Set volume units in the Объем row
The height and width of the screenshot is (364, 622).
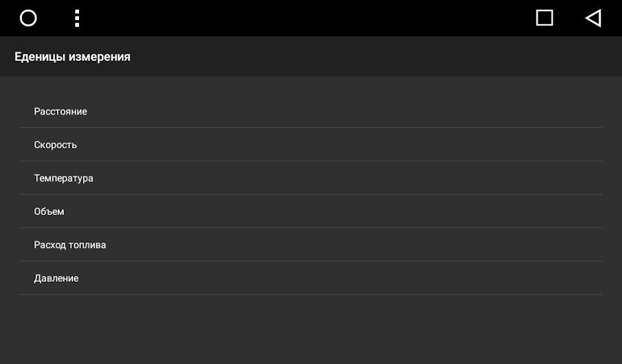[x=311, y=211]
